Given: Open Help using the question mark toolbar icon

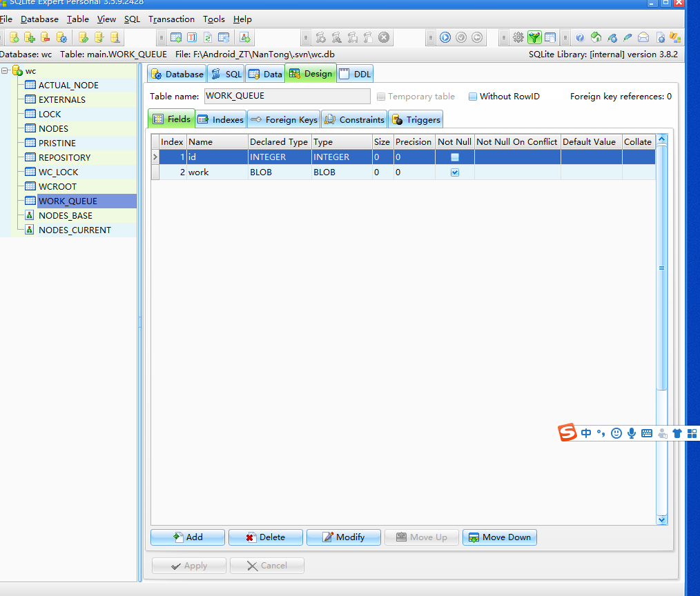Looking at the screenshot, I should coord(581,37).
